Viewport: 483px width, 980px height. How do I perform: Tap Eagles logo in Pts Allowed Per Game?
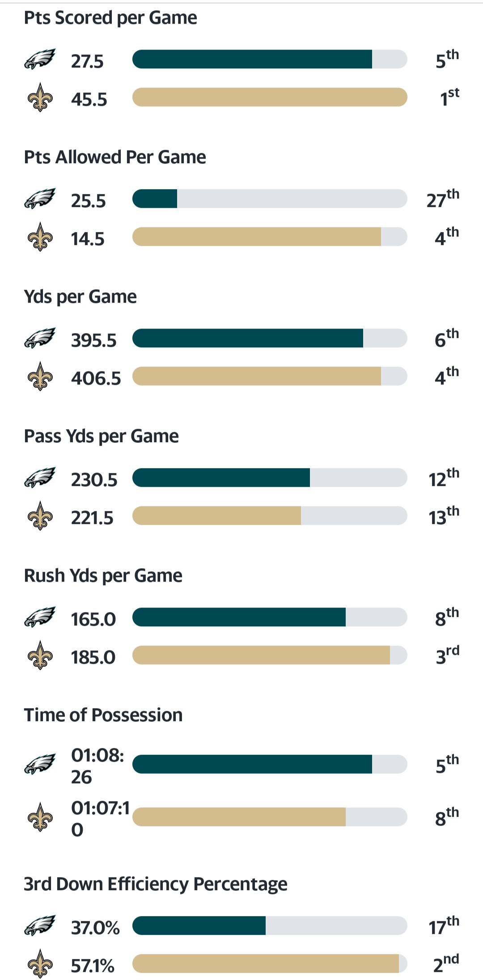click(x=40, y=199)
